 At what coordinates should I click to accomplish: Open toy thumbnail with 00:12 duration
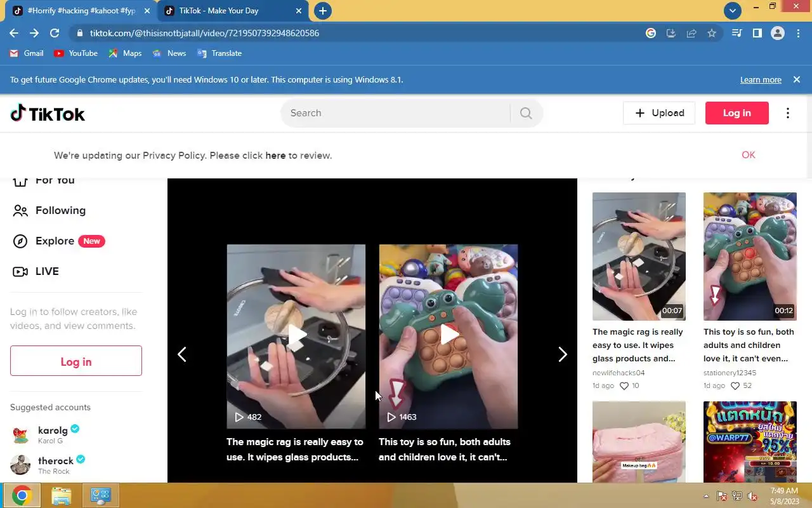coord(750,257)
